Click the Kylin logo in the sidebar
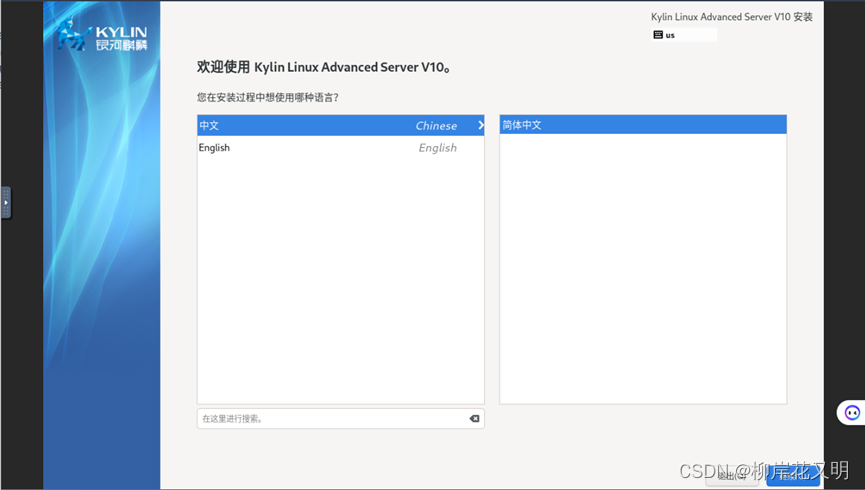The height and width of the screenshot is (490, 865). click(x=103, y=36)
